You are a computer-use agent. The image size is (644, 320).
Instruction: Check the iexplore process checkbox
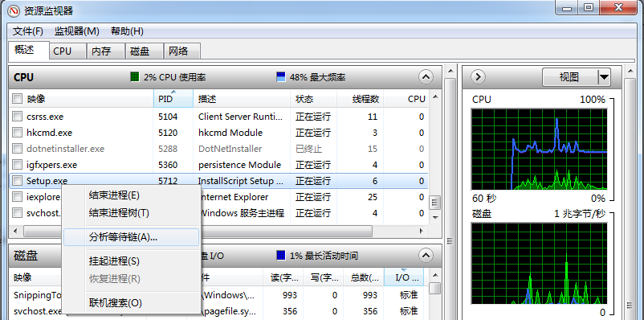pyautogui.click(x=17, y=197)
